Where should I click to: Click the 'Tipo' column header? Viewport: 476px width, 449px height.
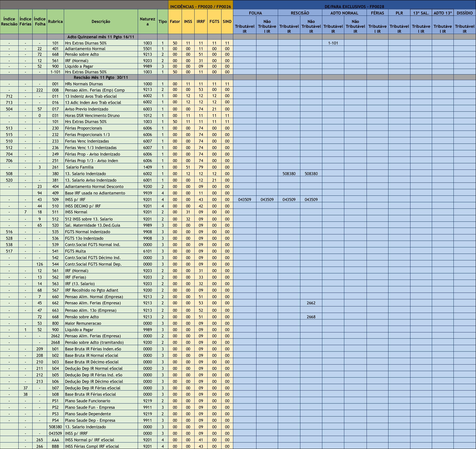[x=163, y=22]
